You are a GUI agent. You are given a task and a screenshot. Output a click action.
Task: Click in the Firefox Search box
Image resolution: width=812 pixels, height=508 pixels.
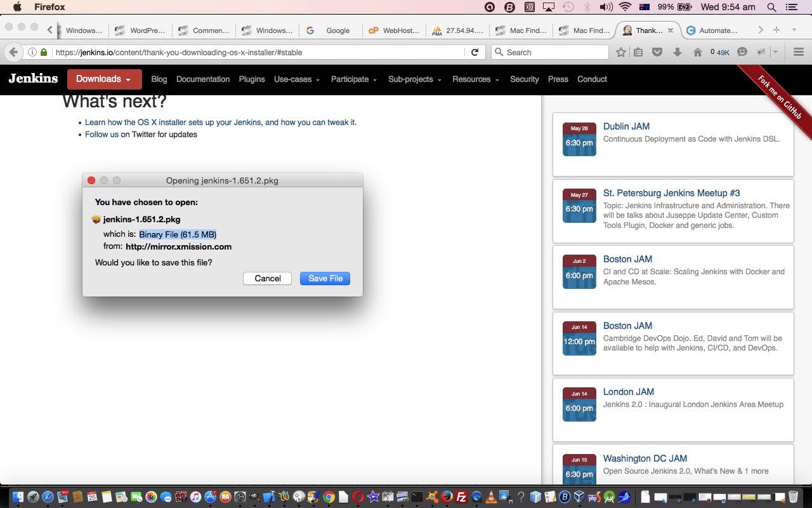(x=549, y=52)
